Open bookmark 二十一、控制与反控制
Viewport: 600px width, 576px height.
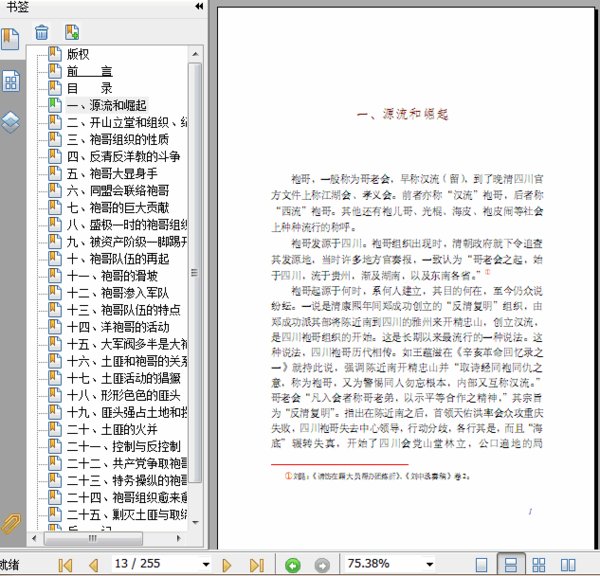[123, 447]
